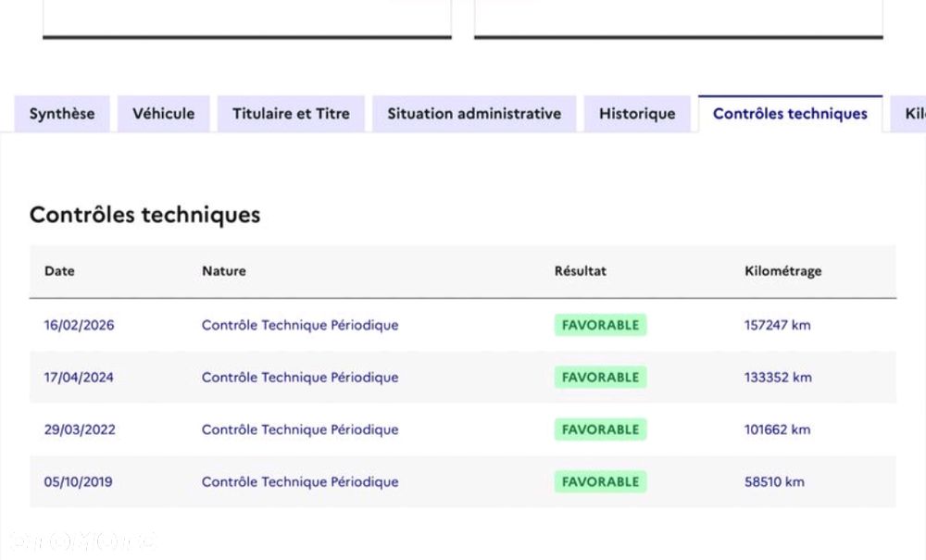Click the Résultat column header
926x560 pixels.
581,271
